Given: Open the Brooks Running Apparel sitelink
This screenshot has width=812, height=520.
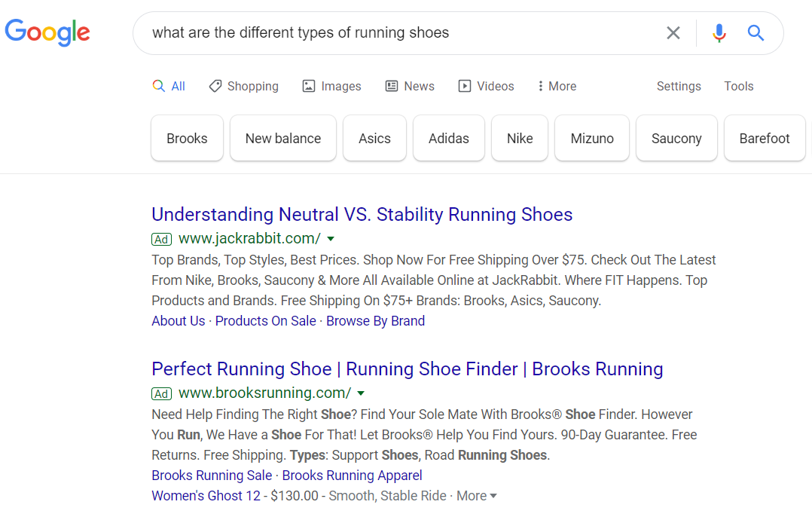Looking at the screenshot, I should point(353,476).
